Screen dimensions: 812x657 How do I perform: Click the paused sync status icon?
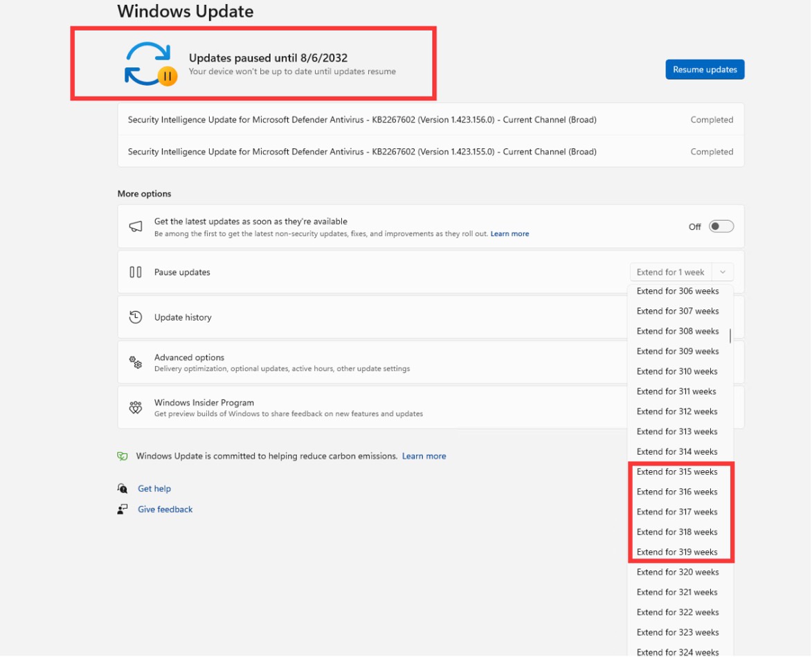click(150, 64)
